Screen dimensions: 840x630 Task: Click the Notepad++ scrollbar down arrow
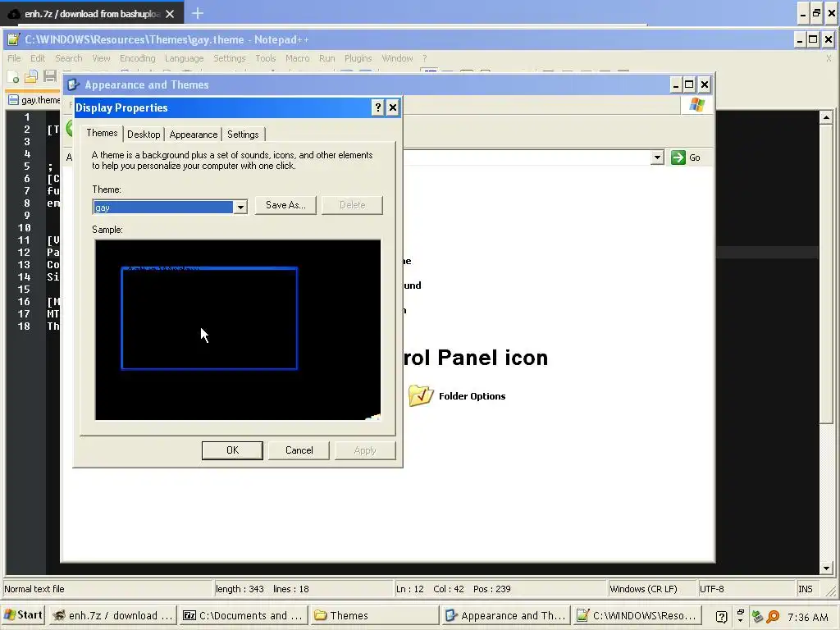point(826,568)
